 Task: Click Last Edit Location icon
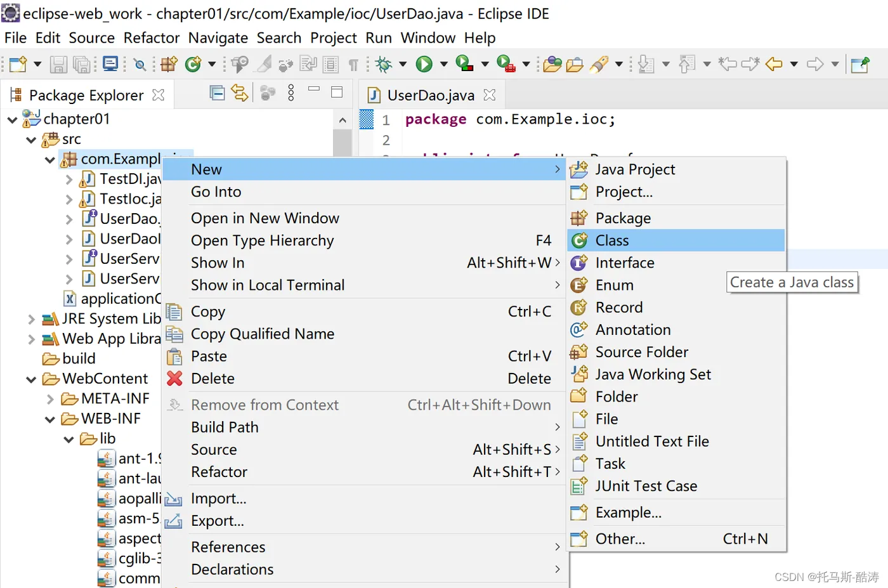728,64
